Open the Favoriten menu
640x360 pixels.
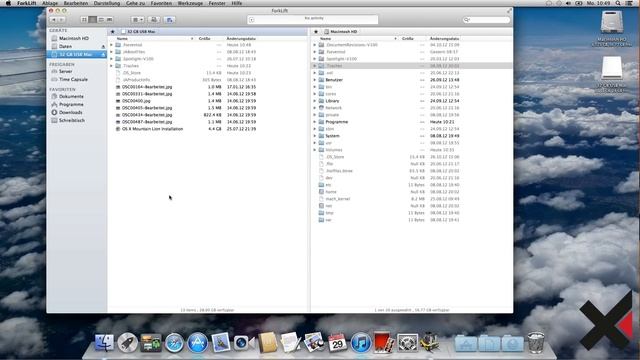coord(161,3)
